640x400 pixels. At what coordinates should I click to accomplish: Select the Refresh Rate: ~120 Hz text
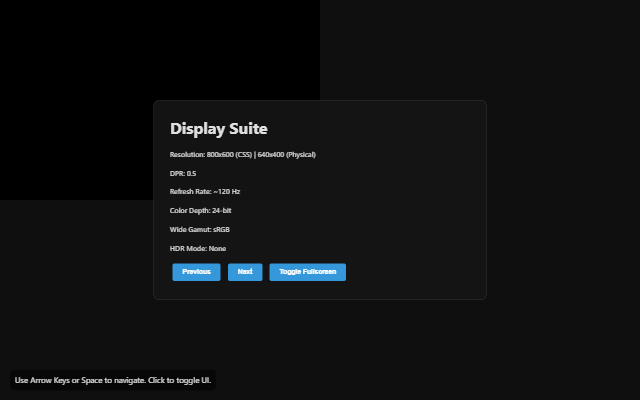205,191
